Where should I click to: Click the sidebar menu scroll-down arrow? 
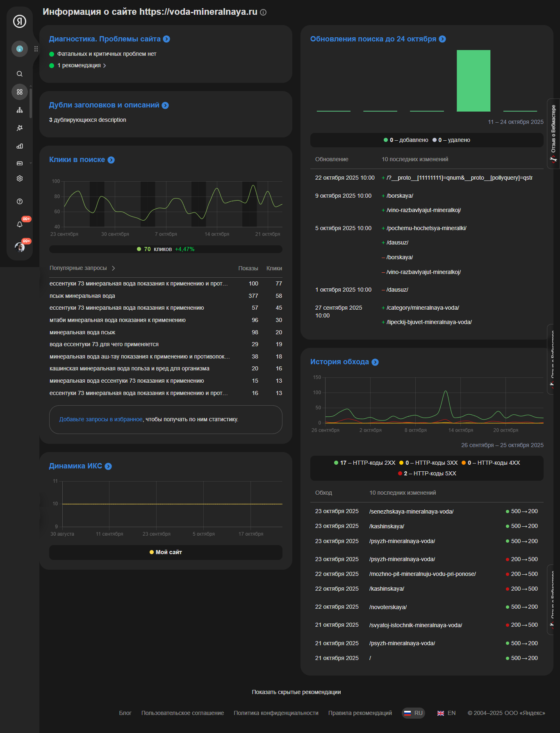31,163
